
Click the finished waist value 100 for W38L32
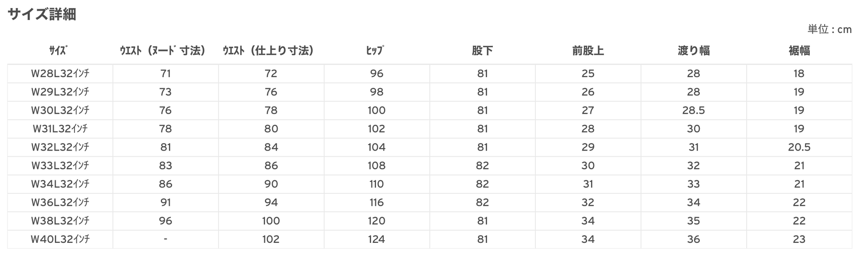coord(271,221)
